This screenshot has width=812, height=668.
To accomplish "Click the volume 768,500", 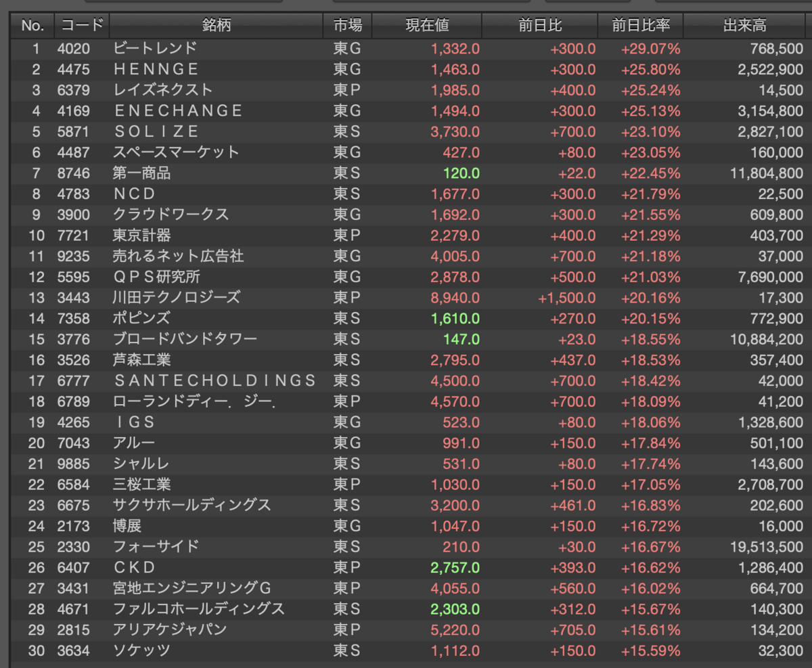I will click(777, 49).
